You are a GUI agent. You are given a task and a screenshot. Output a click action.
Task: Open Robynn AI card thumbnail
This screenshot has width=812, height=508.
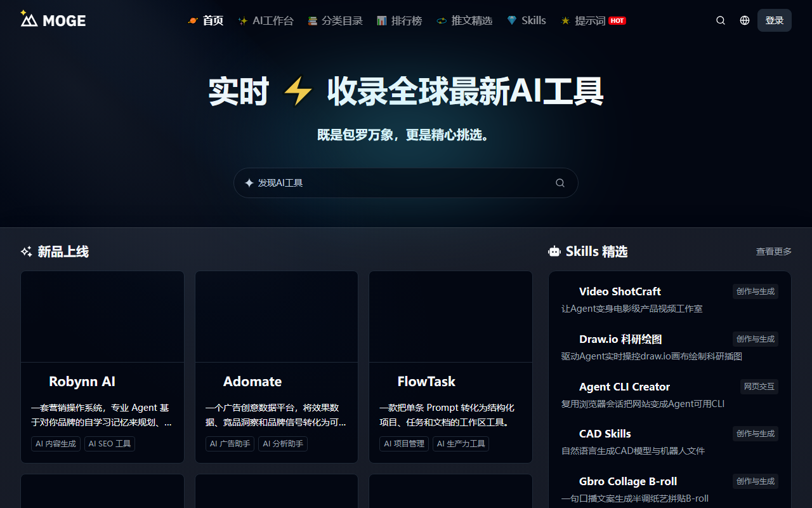coord(102,317)
